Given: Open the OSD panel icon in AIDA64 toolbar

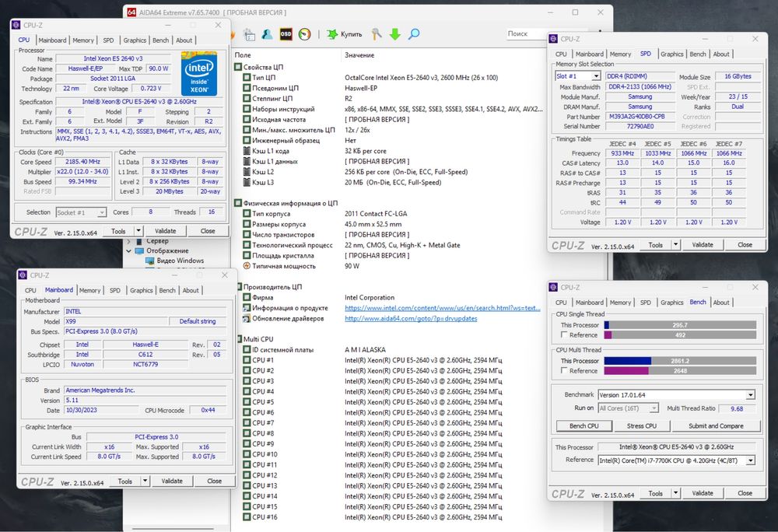Looking at the screenshot, I should pyautogui.click(x=286, y=34).
